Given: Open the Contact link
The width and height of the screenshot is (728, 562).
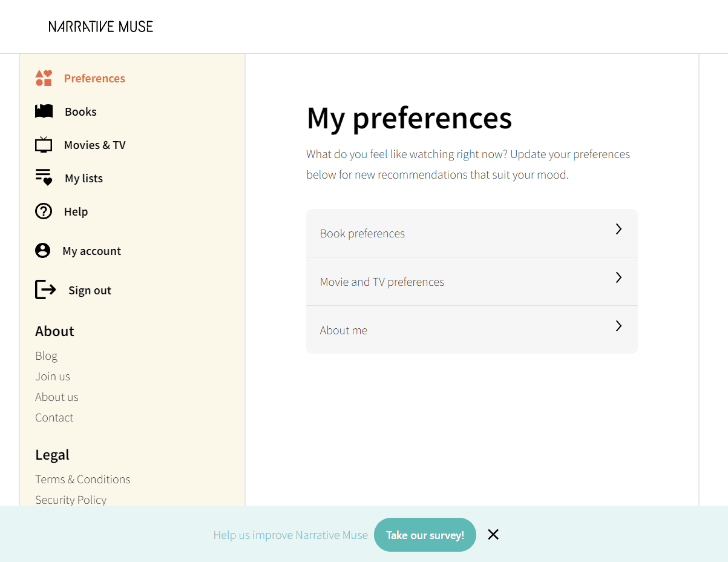Looking at the screenshot, I should click(x=54, y=417).
